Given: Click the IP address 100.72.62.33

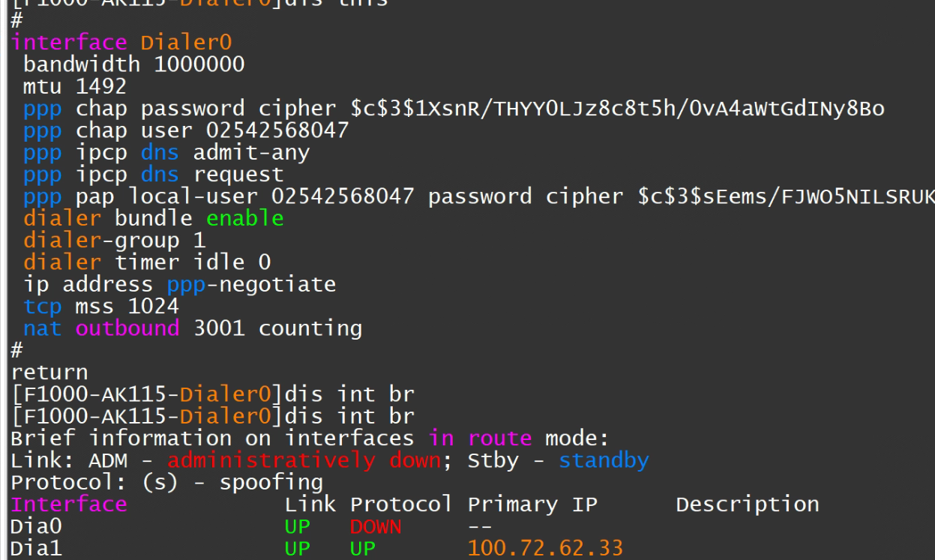Looking at the screenshot, I should 545,549.
